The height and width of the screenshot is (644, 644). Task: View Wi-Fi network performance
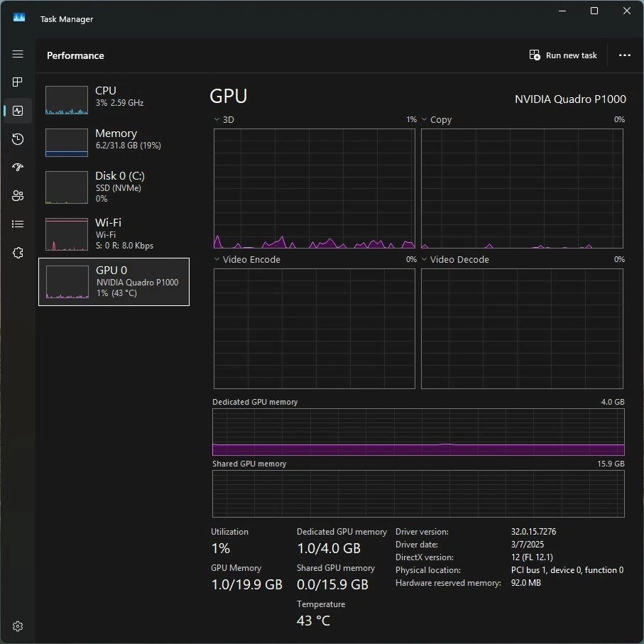coord(114,234)
